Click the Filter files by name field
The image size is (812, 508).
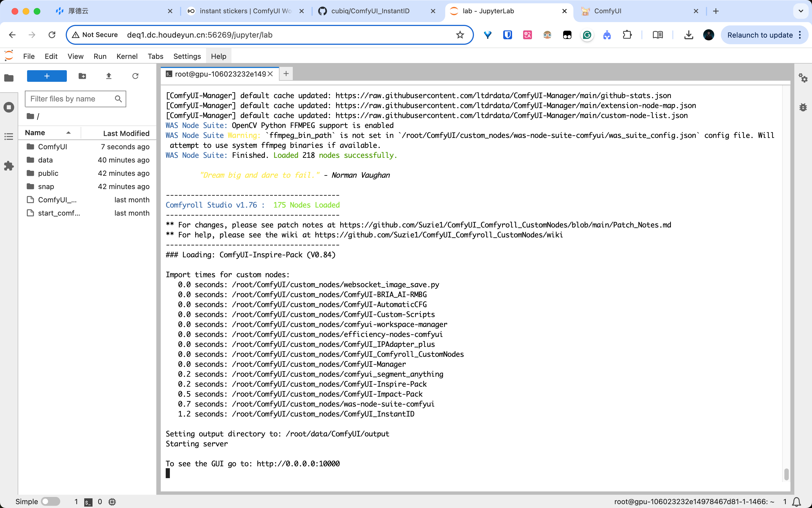coord(70,99)
